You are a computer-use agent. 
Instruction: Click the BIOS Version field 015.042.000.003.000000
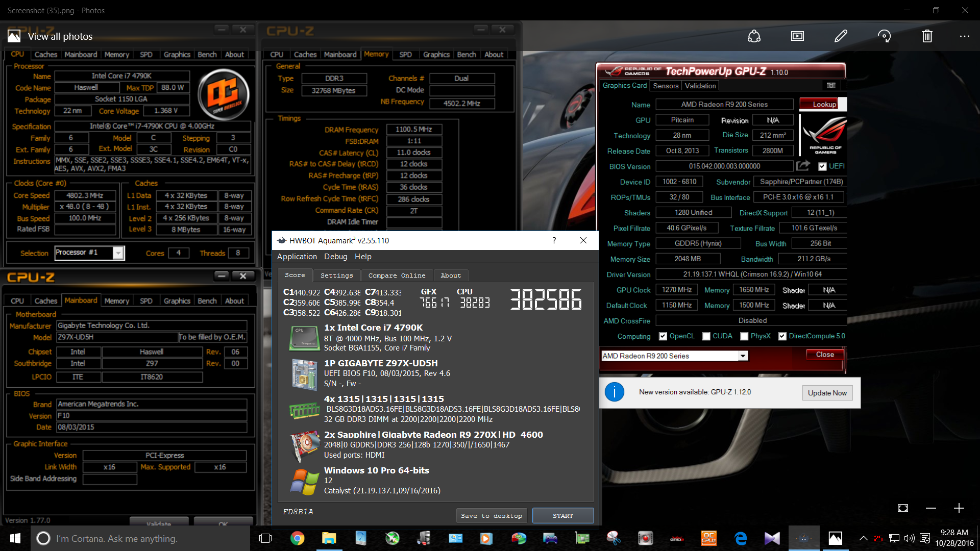point(724,166)
